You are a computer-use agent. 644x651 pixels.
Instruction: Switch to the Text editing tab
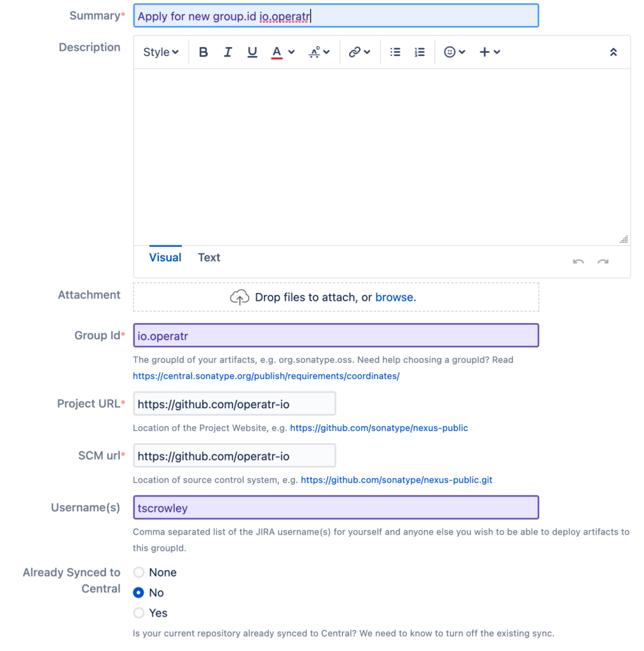click(x=209, y=257)
